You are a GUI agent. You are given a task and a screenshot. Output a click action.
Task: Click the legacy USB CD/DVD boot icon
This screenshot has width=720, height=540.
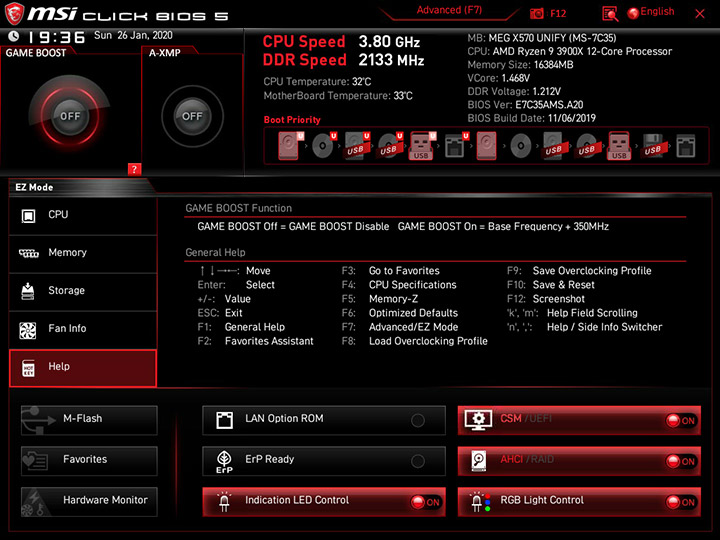(x=586, y=146)
